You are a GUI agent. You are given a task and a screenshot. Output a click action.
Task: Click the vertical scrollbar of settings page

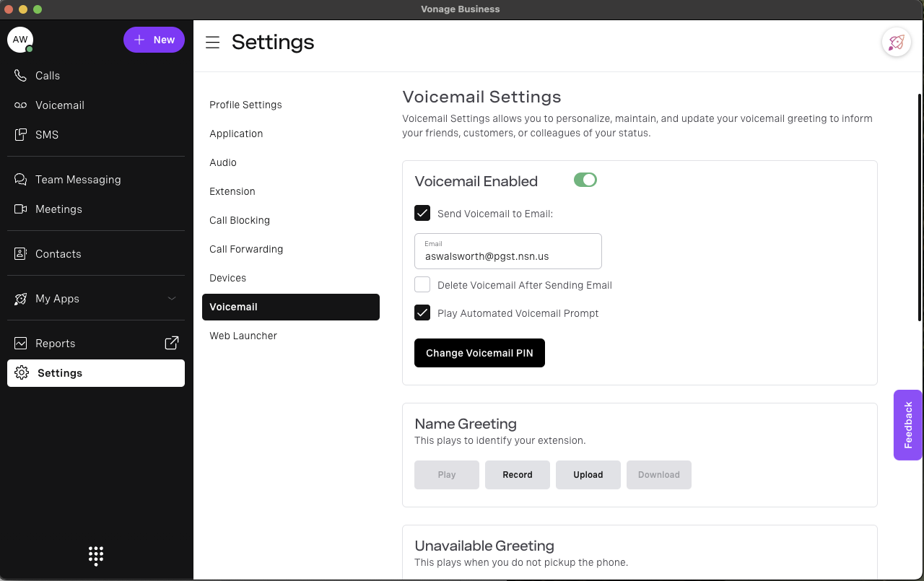point(919,207)
